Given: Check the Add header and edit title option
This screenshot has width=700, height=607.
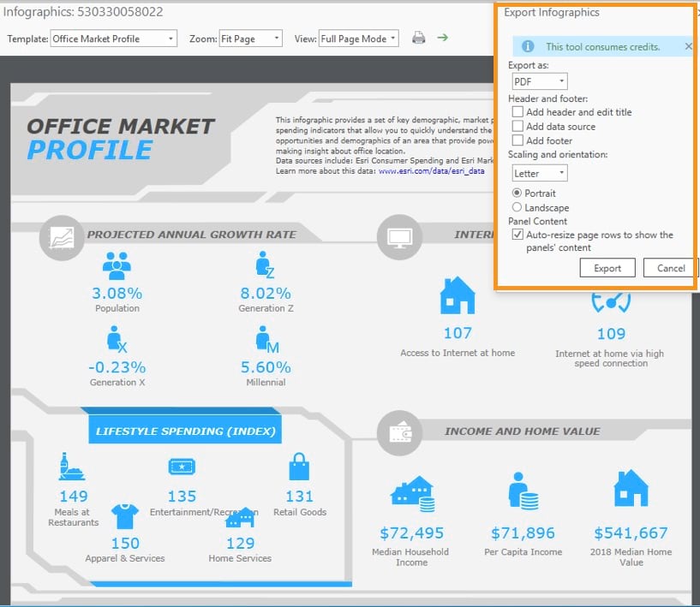Looking at the screenshot, I should coord(518,112).
